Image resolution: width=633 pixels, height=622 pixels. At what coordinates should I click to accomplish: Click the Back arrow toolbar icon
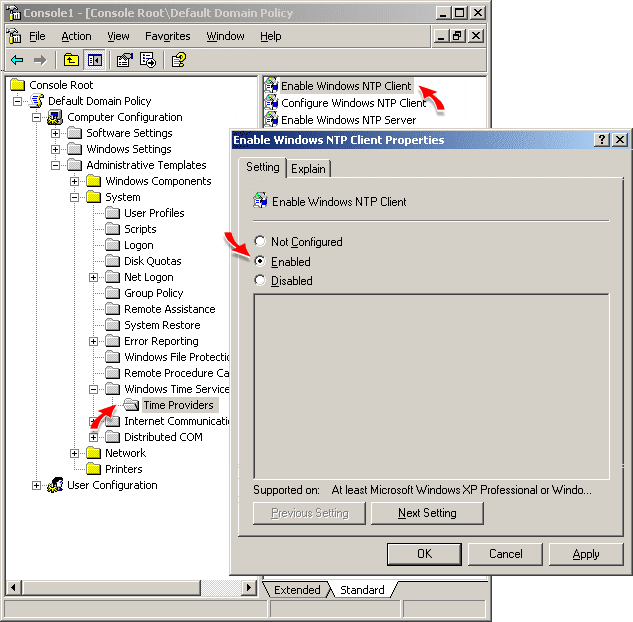tap(17, 61)
